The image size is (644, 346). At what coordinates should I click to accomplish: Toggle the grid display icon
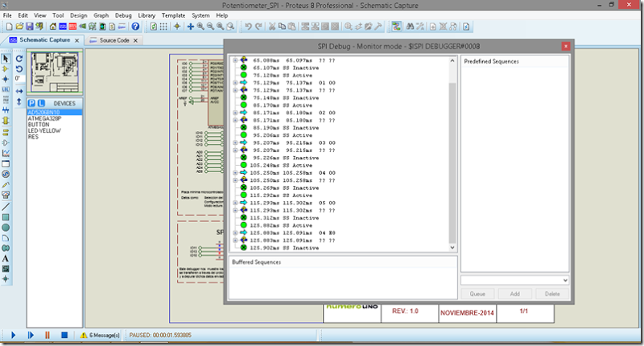(163, 27)
